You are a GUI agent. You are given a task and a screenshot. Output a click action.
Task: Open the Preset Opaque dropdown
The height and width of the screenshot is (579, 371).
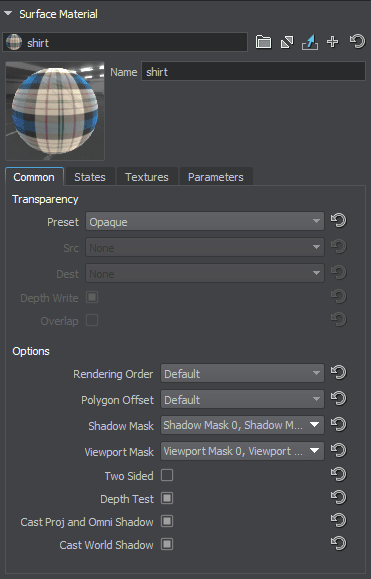tap(205, 221)
